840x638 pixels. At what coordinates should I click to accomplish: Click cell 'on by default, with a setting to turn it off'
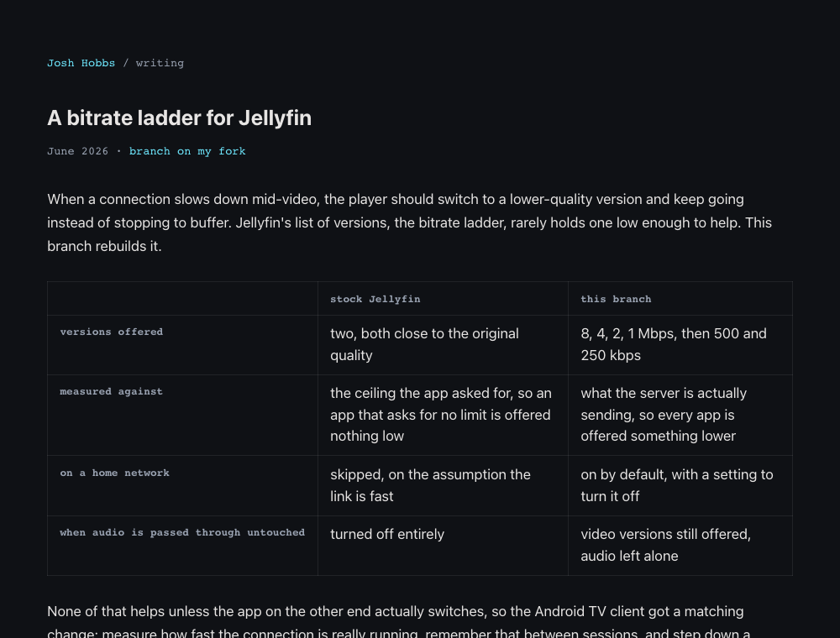680,486
